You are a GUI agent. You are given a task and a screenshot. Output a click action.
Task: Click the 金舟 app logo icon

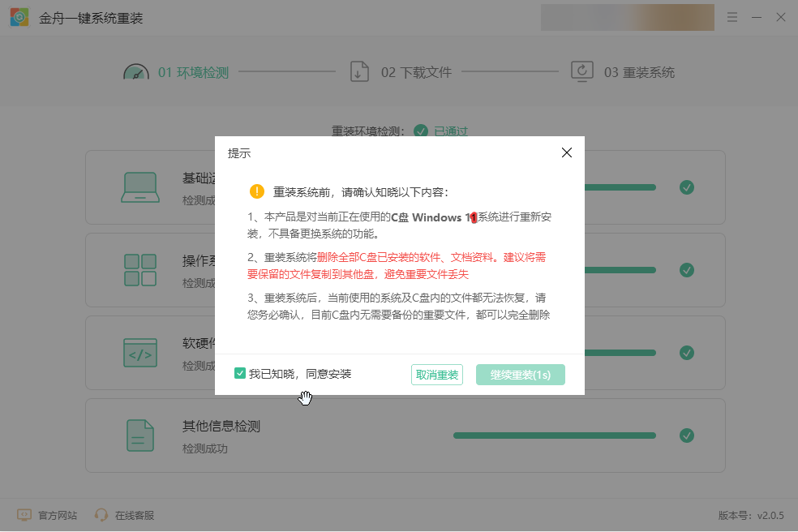19,17
